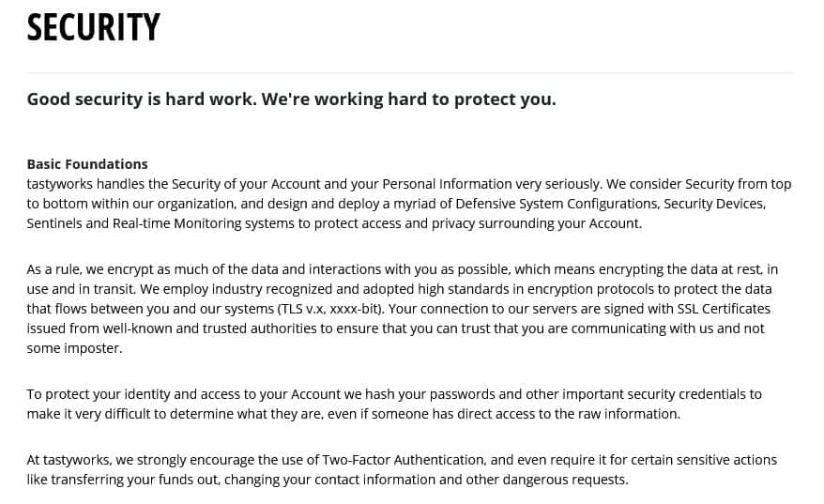
Task: Click the 'Good security is hard work' subheading
Action: click(291, 99)
